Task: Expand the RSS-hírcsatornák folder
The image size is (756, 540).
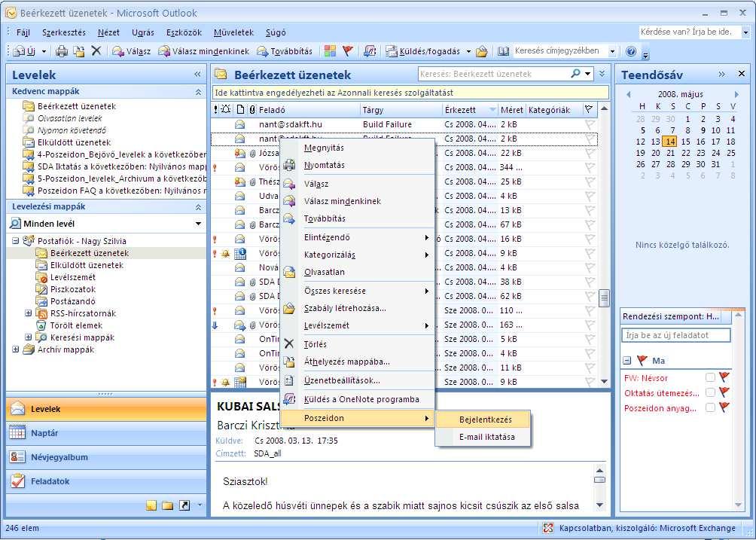Action: click(x=29, y=313)
